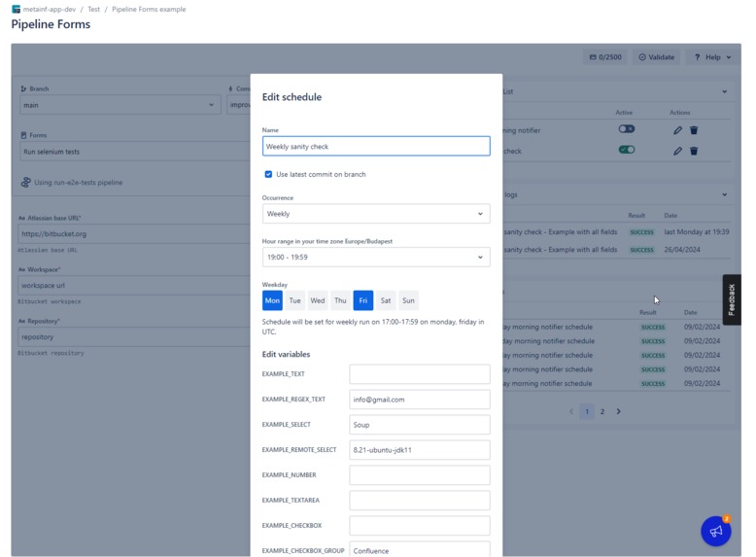Open the metainf-app-dev breadcrumb link
The height and width of the screenshot is (557, 756).
coord(50,9)
